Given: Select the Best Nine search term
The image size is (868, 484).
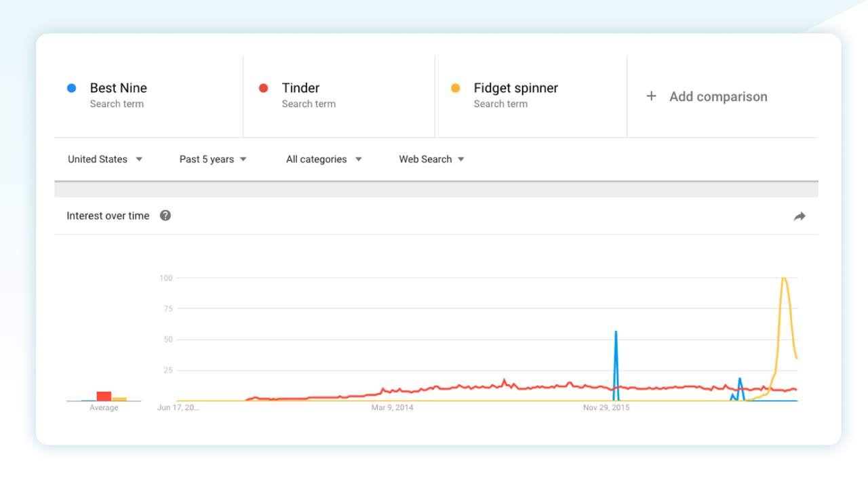Looking at the screenshot, I should (119, 88).
